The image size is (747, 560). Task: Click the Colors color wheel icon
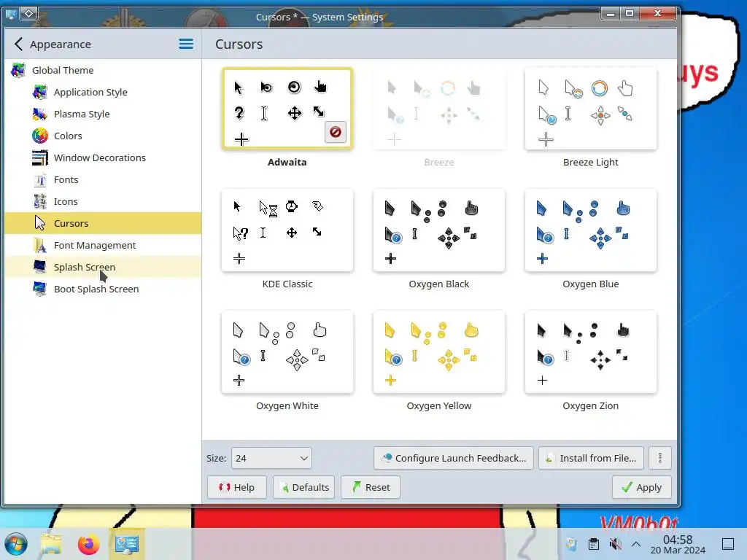tap(40, 136)
